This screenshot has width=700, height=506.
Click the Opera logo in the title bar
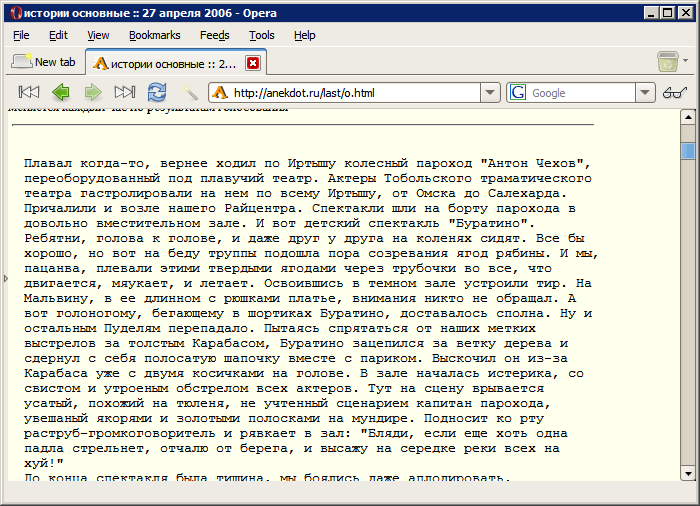pos(16,13)
